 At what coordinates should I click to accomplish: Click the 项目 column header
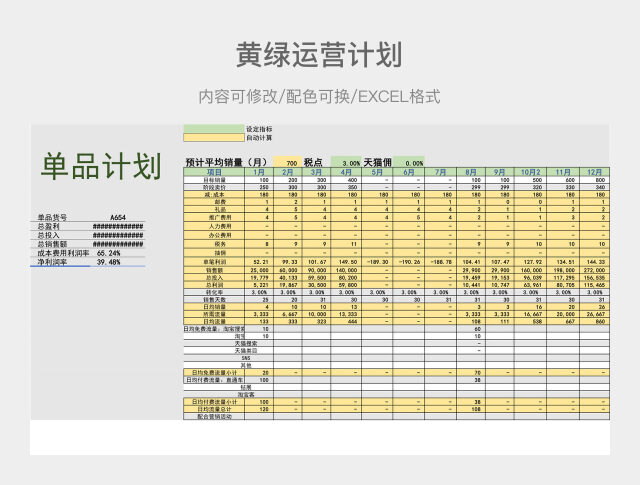[214, 172]
